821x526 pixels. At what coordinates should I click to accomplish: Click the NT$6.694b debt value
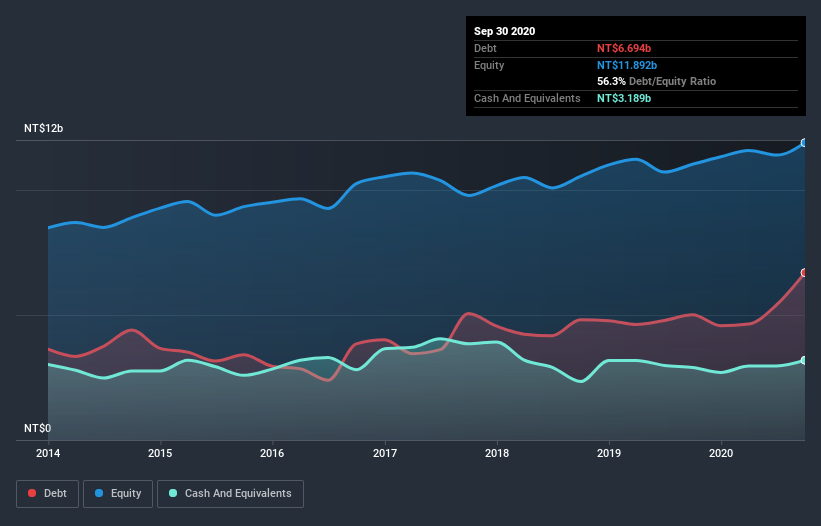coord(624,48)
